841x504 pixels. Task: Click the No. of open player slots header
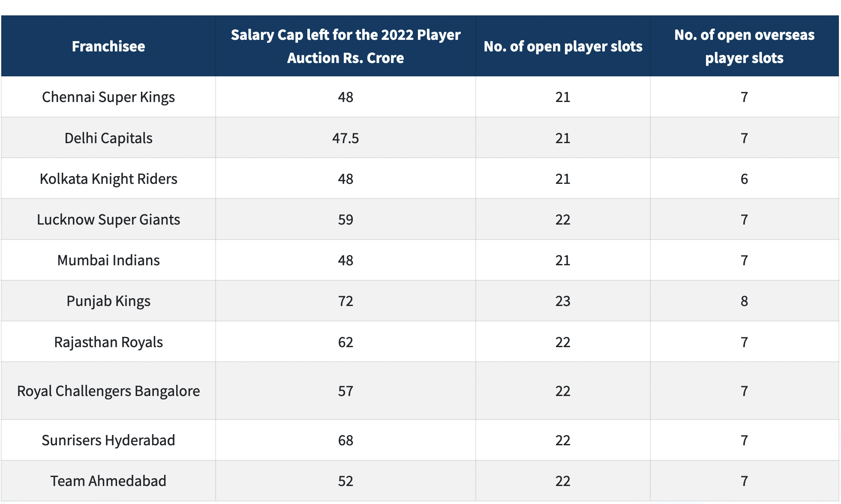point(563,46)
